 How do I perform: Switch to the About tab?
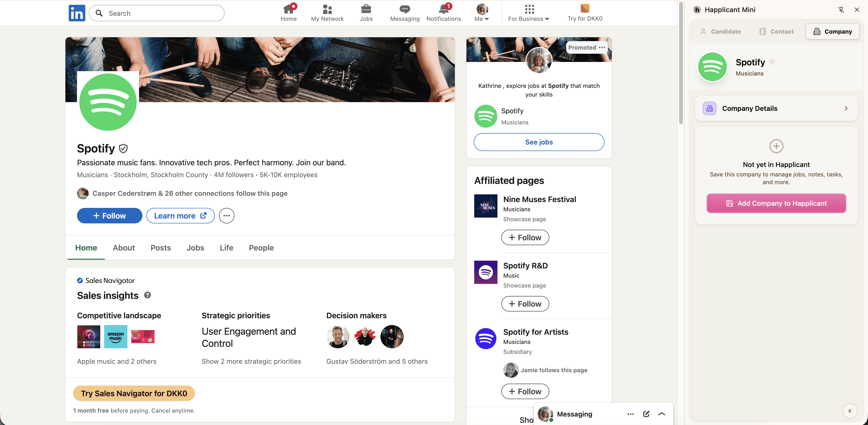(x=124, y=248)
